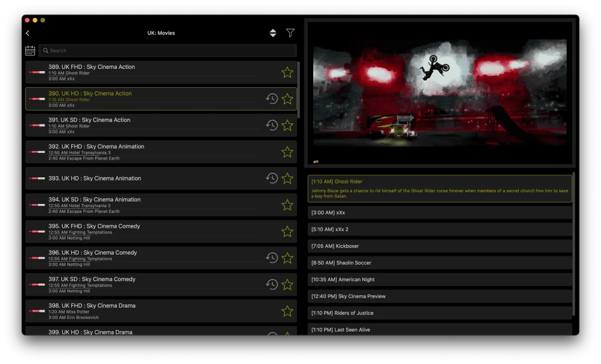601x364 pixels.
Task: Favorite channel 391 UK SD Sky Cinema Action
Action: pyautogui.click(x=287, y=125)
